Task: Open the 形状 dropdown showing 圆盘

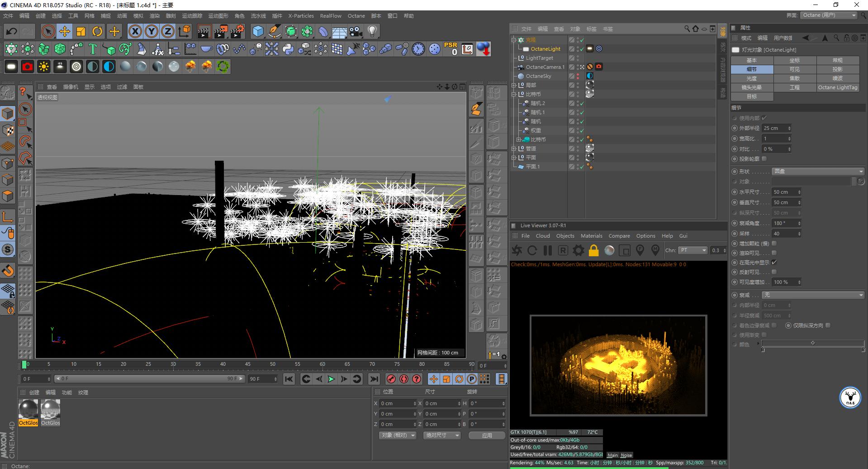Action: (x=818, y=172)
